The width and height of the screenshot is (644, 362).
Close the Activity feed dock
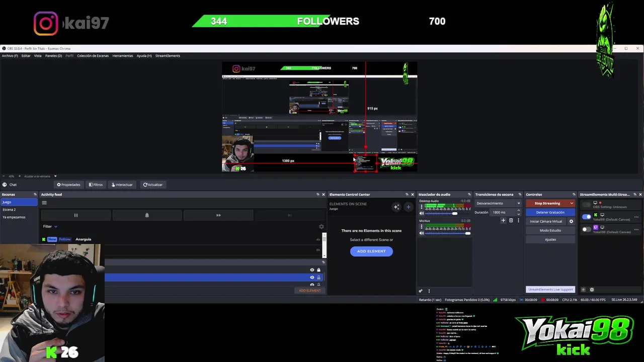(x=324, y=195)
